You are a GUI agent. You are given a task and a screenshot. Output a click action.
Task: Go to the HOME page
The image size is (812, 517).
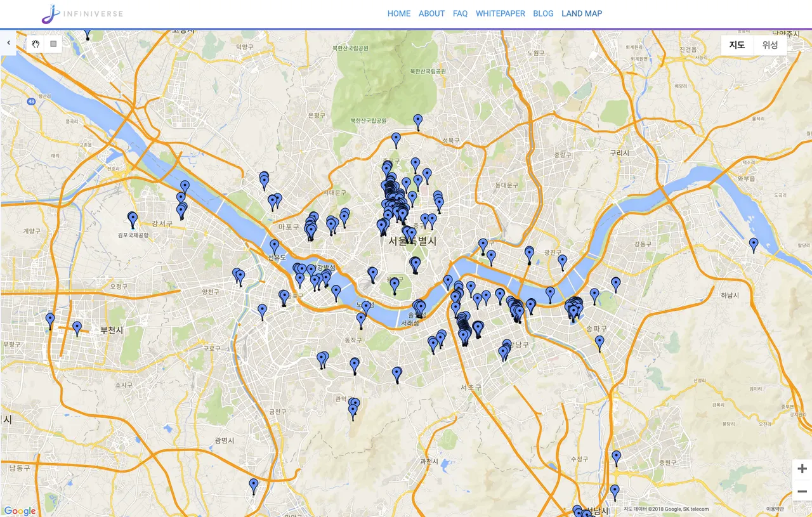click(x=399, y=13)
